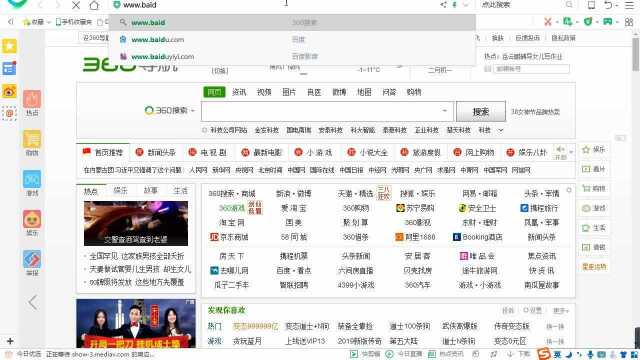Image resolution: width=640 pixels, height=360 pixels.
Task: Open the dropdown next to the undo icon
Action: [617, 5]
